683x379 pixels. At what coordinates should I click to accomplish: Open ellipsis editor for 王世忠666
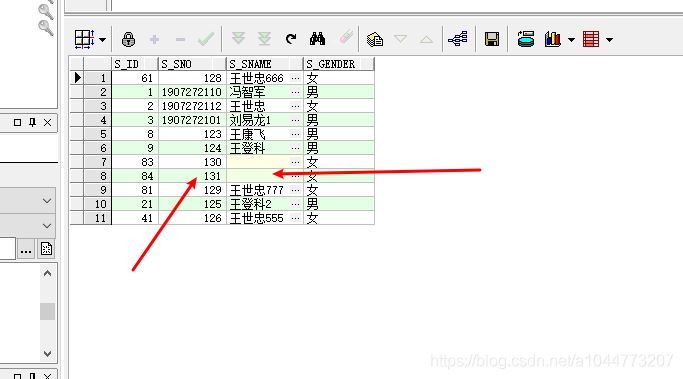point(295,78)
